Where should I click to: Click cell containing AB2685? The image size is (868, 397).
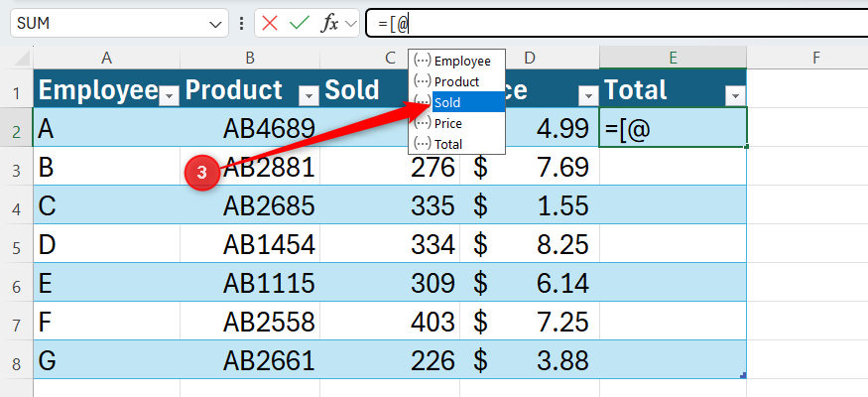(250, 205)
